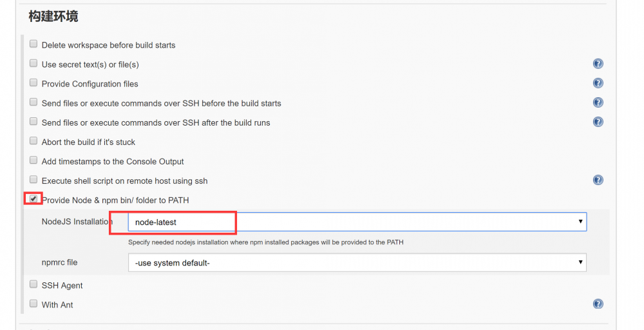Screen dimensions: 644x330
Task: Tick Provide Configuration files checkbox
Action: 33,83
